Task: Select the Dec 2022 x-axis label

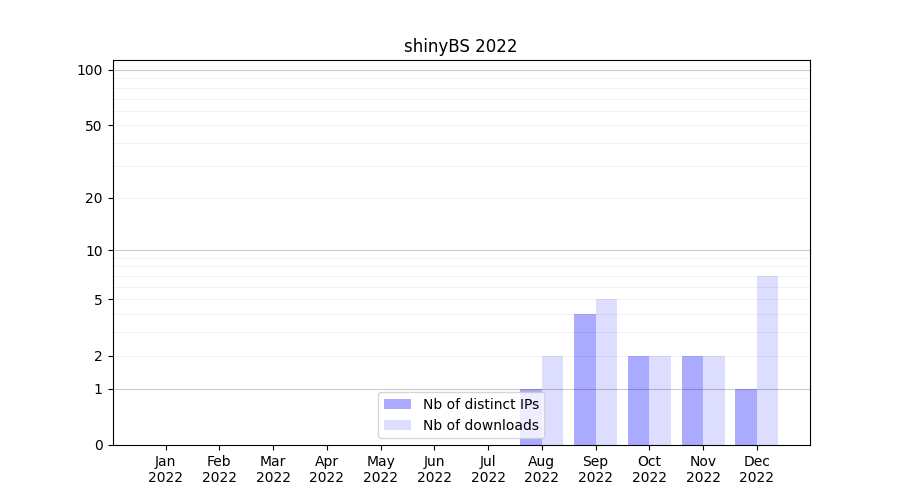Action: (756, 469)
